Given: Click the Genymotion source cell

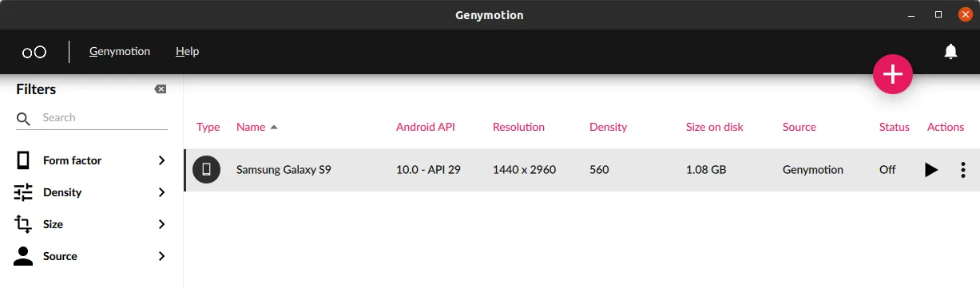Looking at the screenshot, I should coord(813,170).
